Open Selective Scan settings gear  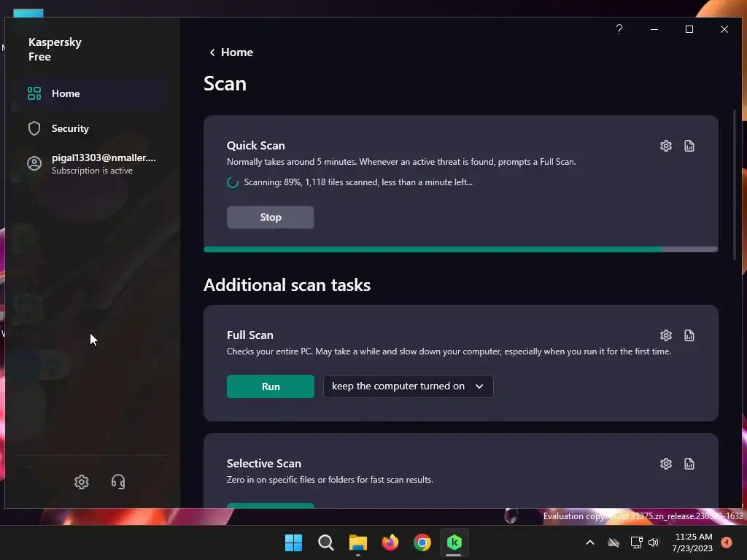click(665, 464)
